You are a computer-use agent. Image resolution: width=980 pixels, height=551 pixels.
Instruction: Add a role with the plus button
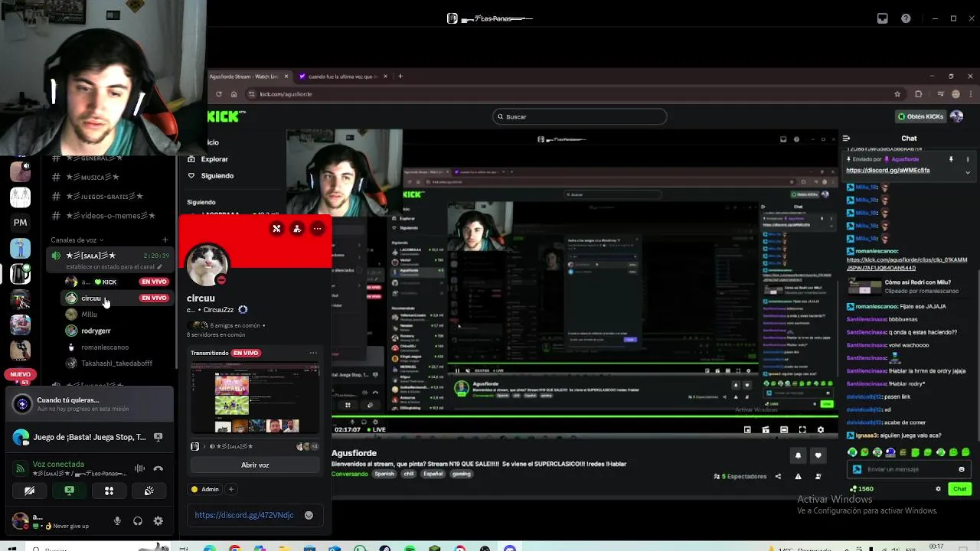230,489
